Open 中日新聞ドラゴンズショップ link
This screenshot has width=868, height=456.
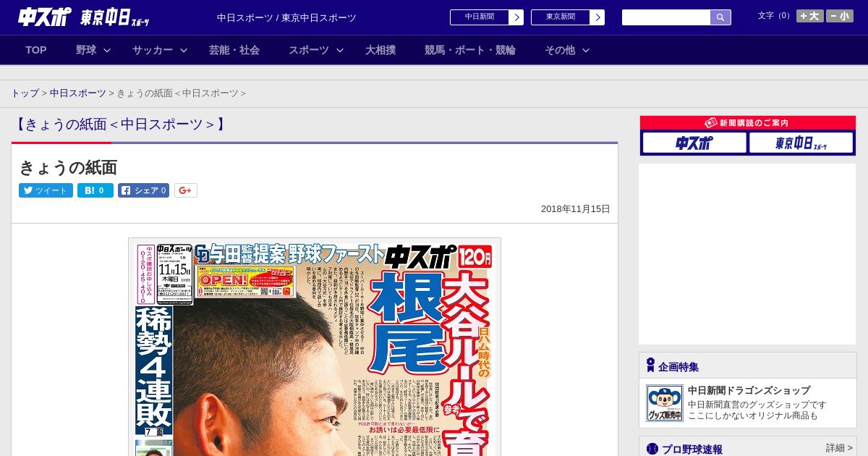(749, 390)
